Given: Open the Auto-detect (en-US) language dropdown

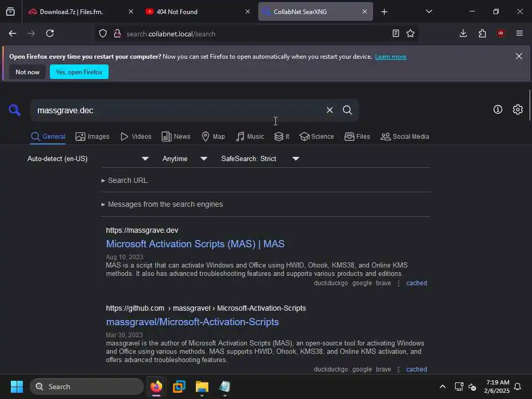Looking at the screenshot, I should pos(88,159).
